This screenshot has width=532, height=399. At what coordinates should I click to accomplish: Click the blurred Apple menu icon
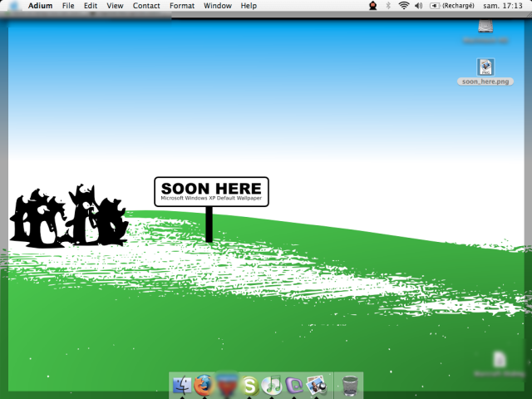(14, 6)
